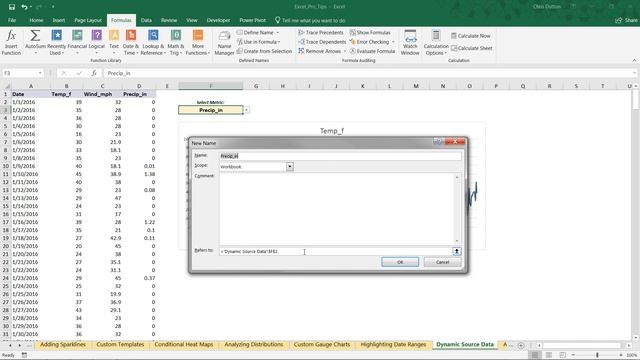This screenshot has width=640, height=360.
Task: Click the help icon in New Name dialog
Action: [437, 142]
